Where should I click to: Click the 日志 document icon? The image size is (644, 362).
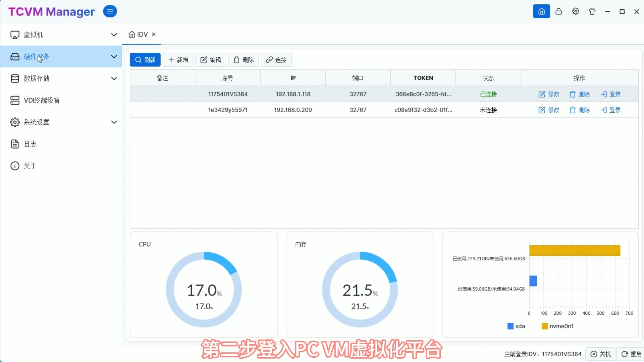(x=15, y=144)
